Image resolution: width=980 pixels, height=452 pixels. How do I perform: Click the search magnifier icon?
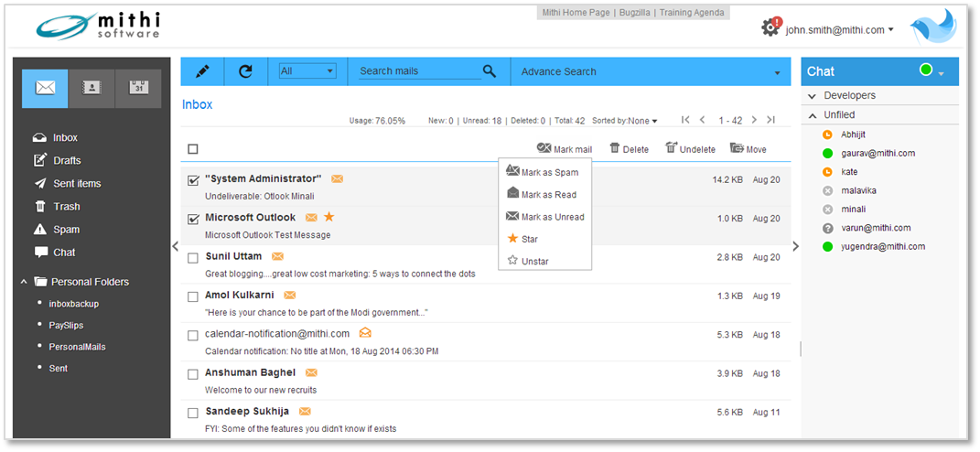click(x=490, y=71)
